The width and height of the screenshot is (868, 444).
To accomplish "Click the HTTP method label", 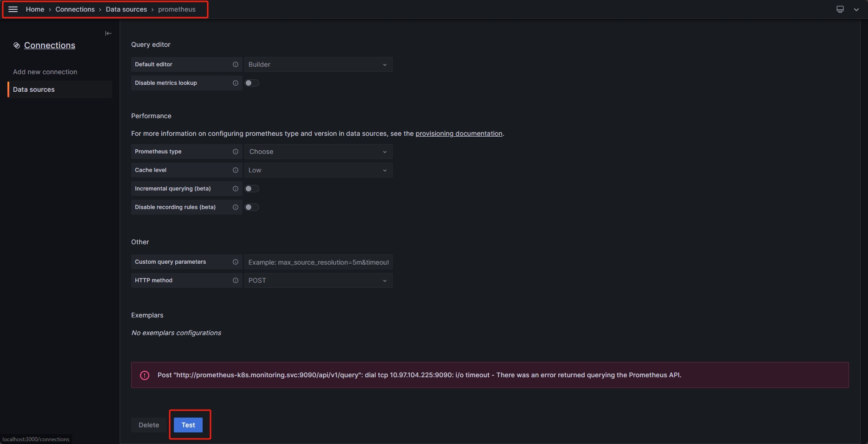I will click(x=153, y=280).
